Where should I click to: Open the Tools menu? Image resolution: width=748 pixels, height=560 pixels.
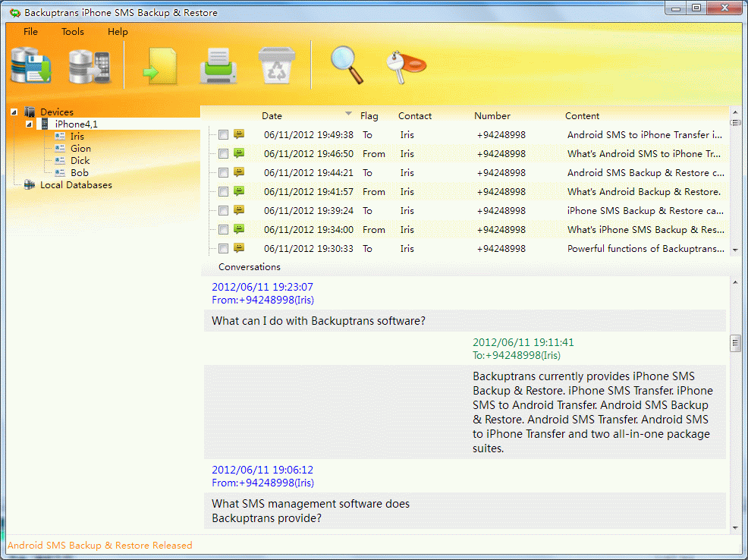(x=72, y=32)
